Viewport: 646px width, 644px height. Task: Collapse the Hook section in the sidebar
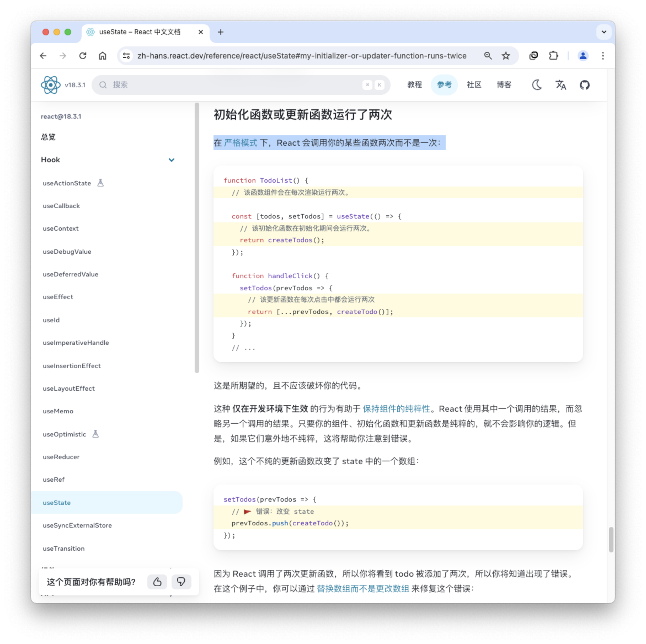pos(172,159)
